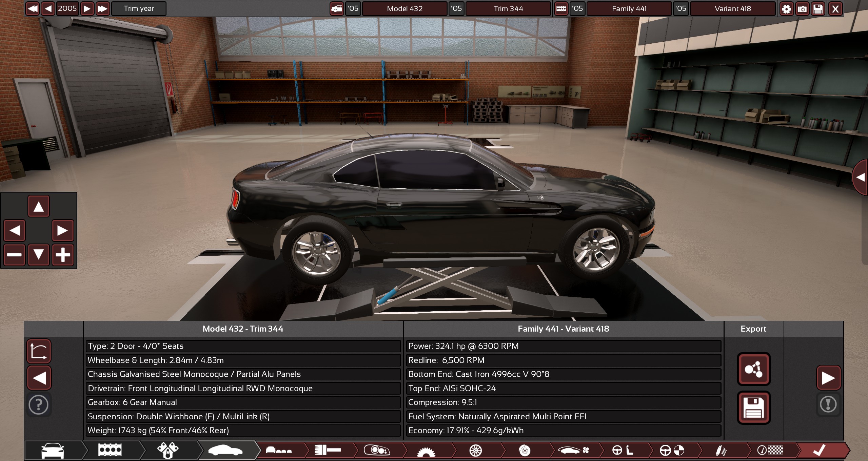Open the engine variant pistons tab
Screen dimensions: 868x461
pos(167,450)
